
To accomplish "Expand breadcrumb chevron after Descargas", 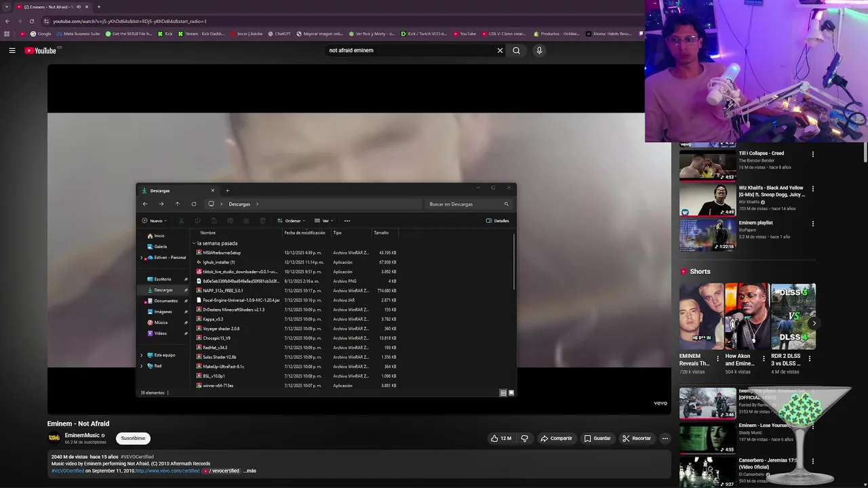I will [x=258, y=204].
